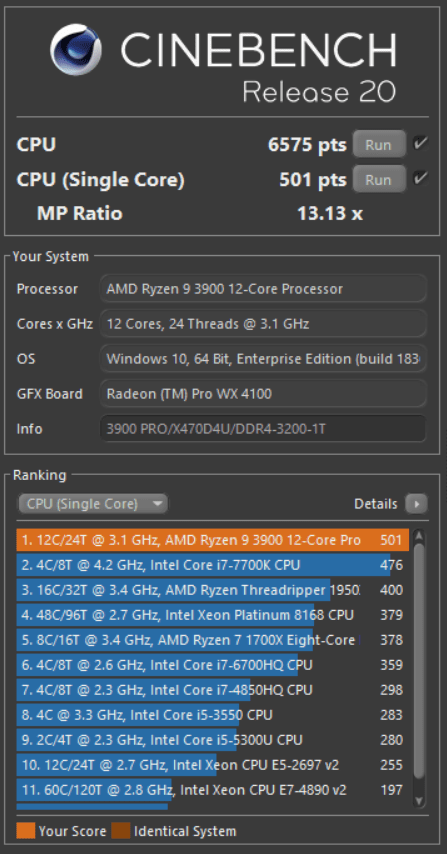The height and width of the screenshot is (854, 447).
Task: Click the MP Ratio 13.13 x value
Action: point(329,214)
